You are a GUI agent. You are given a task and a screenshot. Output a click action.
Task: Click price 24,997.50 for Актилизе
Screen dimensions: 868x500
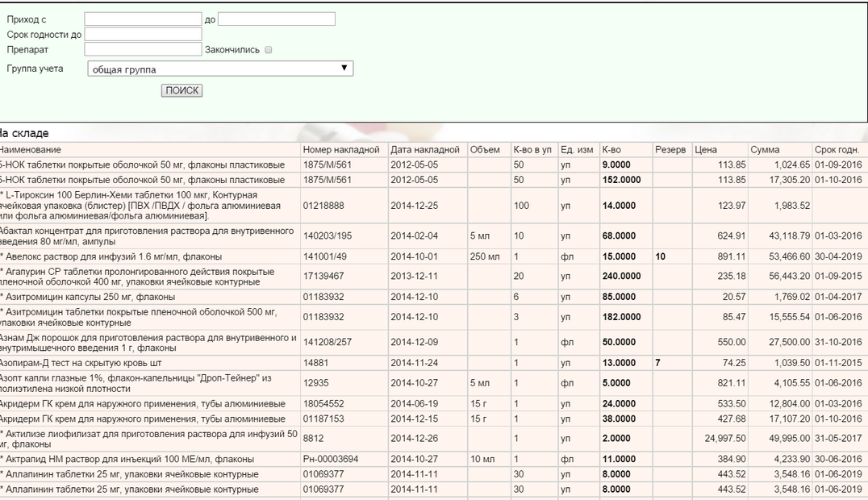coord(725,439)
